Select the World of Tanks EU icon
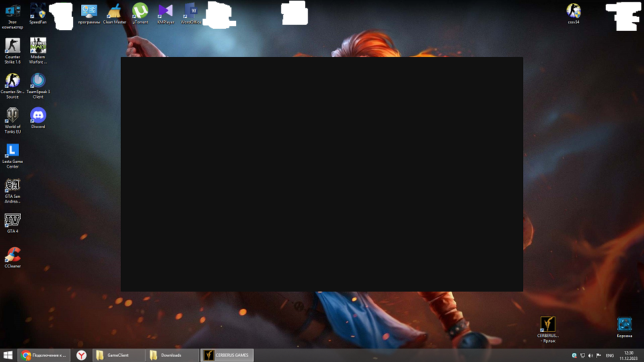The width and height of the screenshot is (644, 362). pyautogui.click(x=12, y=121)
